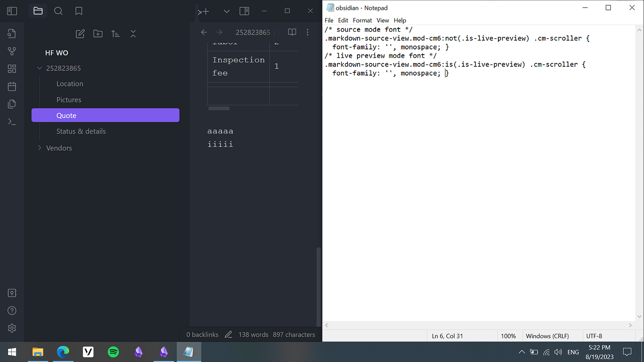Open today's daily note calendar icon

[12, 86]
